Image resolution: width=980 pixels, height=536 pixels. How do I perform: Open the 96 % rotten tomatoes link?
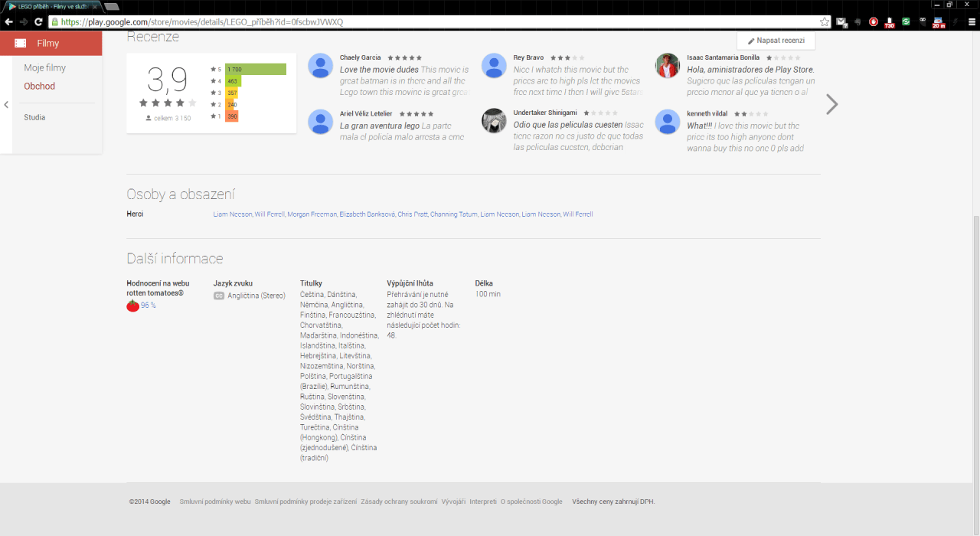tap(148, 306)
